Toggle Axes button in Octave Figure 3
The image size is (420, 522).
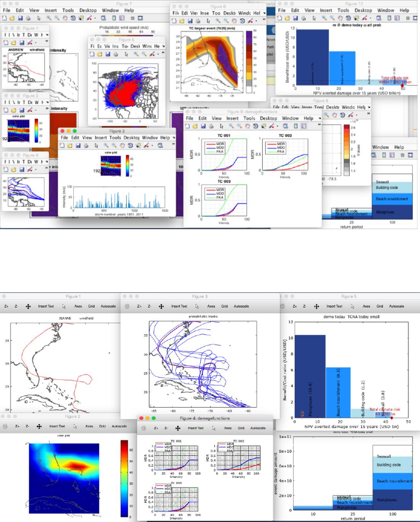(x=211, y=307)
